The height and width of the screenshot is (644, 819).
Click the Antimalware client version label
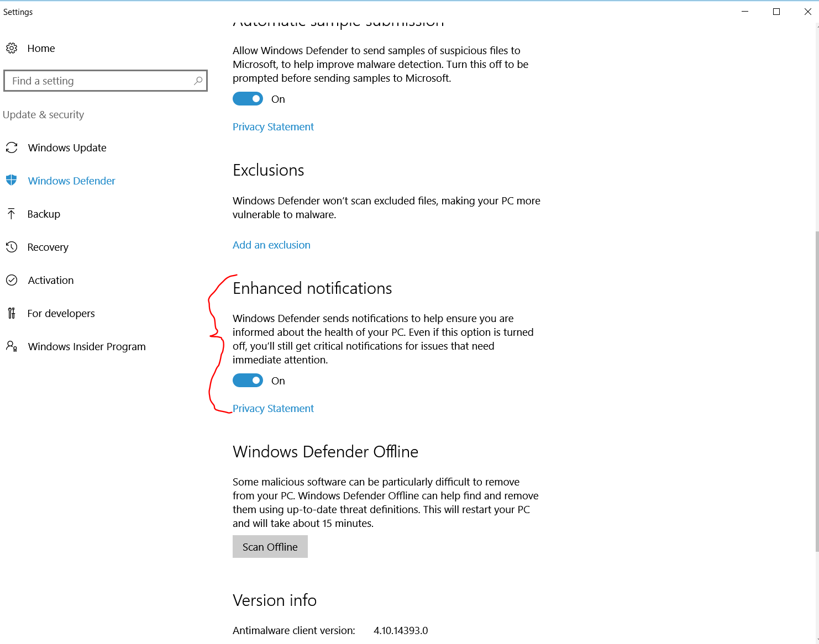click(294, 630)
